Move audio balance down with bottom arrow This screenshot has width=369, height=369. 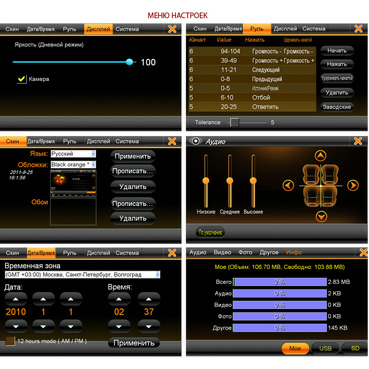point(321,217)
